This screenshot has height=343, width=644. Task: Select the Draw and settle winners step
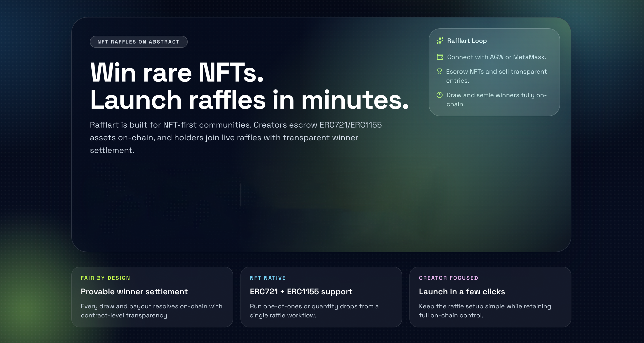pos(496,99)
